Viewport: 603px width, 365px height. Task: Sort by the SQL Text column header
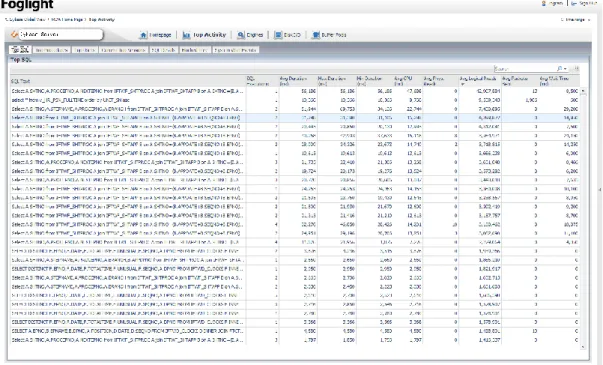coord(128,81)
